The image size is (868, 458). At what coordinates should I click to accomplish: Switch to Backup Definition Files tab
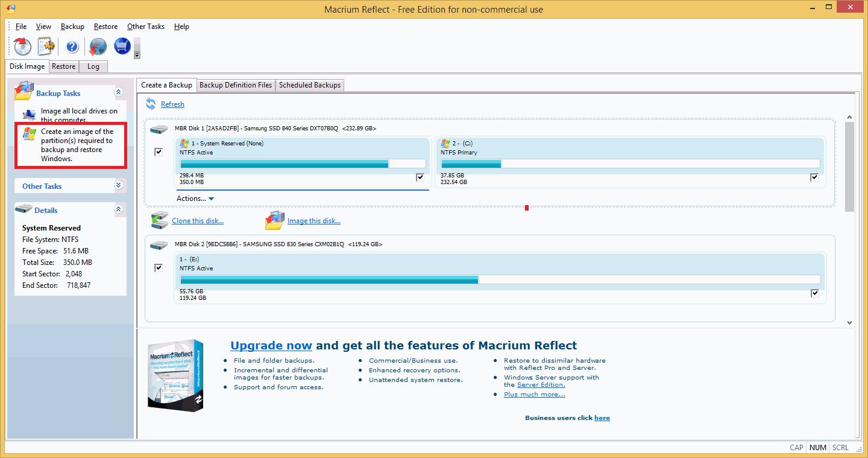[236, 85]
